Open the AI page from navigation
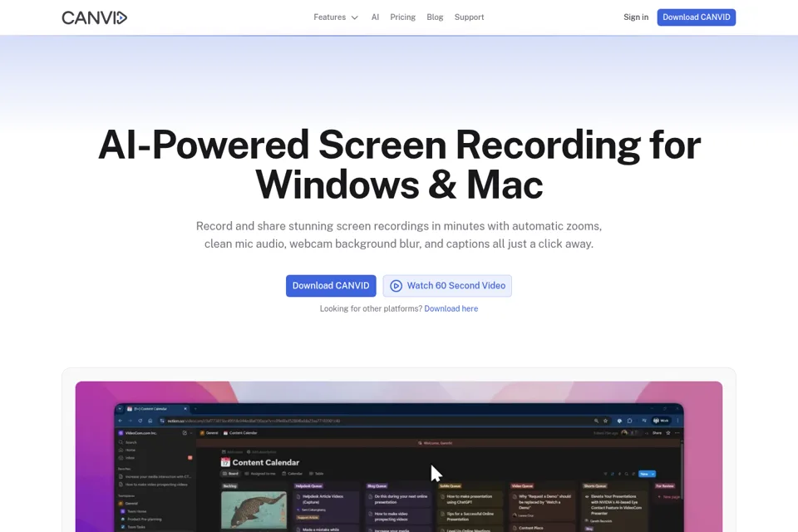798x532 pixels. pyautogui.click(x=375, y=17)
